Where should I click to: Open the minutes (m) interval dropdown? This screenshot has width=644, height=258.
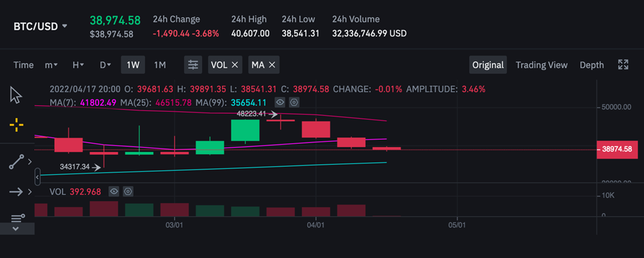pyautogui.click(x=51, y=65)
